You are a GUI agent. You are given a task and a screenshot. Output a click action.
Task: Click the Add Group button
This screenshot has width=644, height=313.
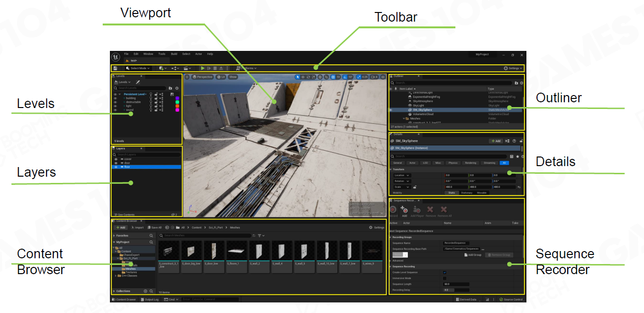coord(473,255)
